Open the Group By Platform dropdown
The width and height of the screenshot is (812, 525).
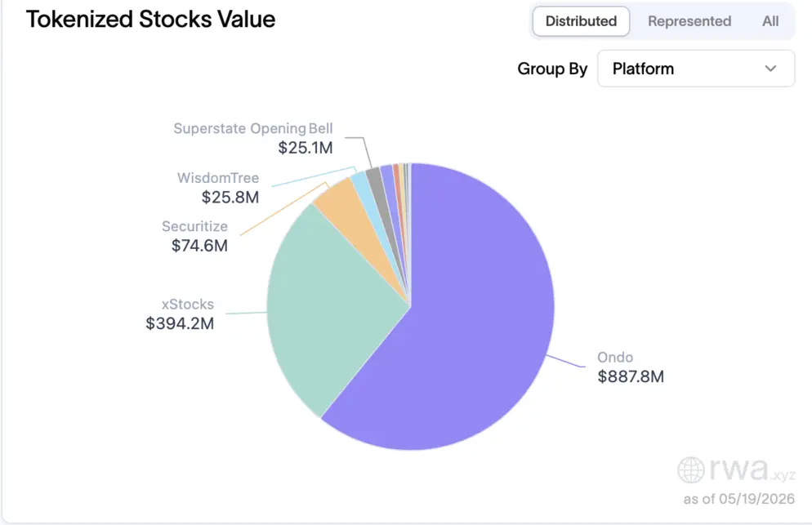click(x=696, y=69)
